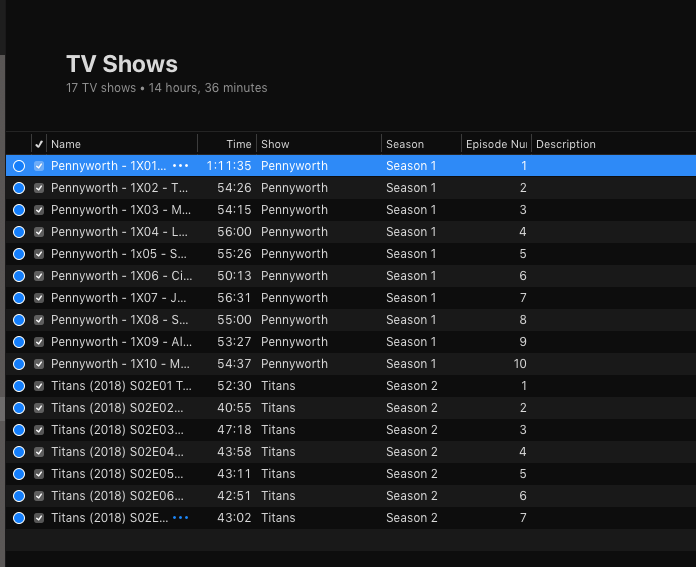Image resolution: width=696 pixels, height=567 pixels.
Task: Sort by Episode Number column header
Action: [x=496, y=144]
